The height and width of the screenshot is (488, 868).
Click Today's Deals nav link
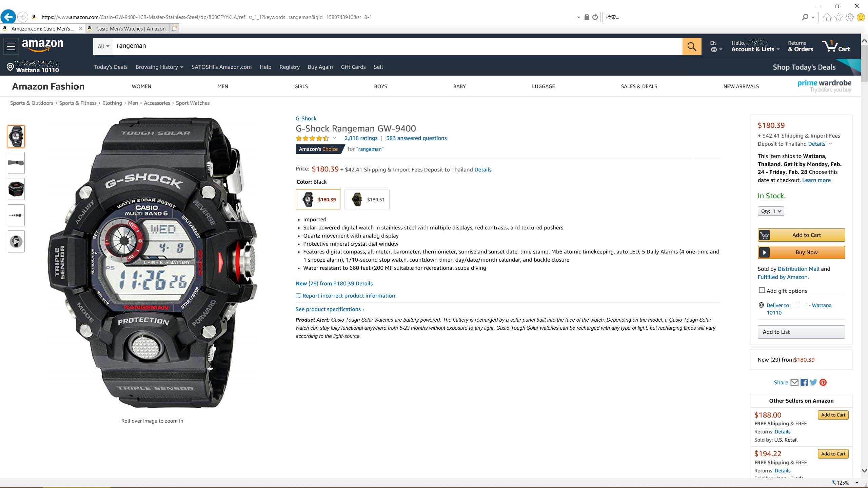tap(111, 67)
